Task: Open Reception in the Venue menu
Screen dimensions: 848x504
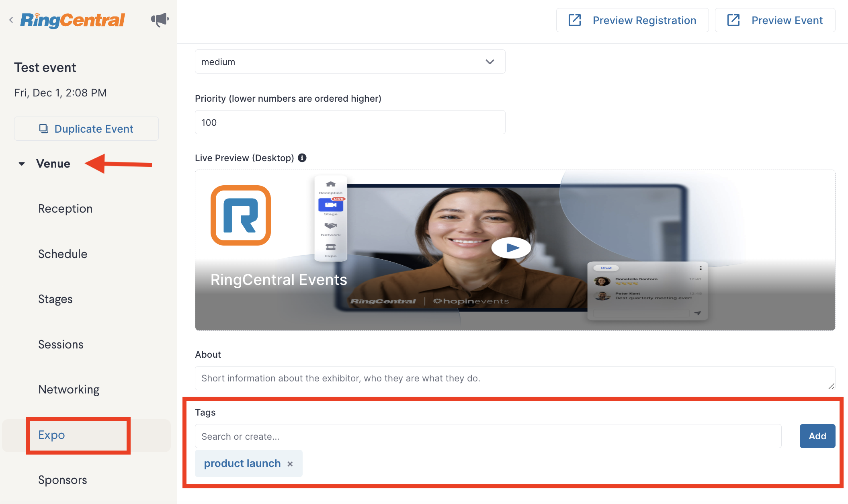Action: 66,209
